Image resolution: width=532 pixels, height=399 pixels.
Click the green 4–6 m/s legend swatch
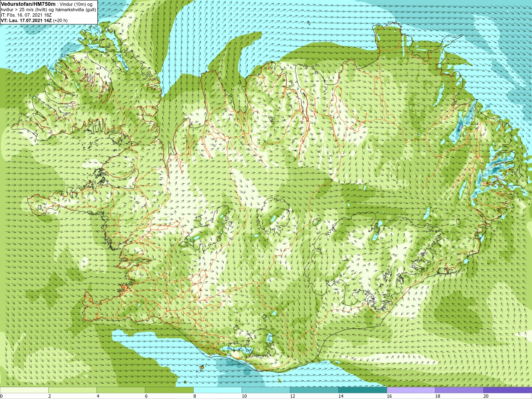tap(121, 390)
